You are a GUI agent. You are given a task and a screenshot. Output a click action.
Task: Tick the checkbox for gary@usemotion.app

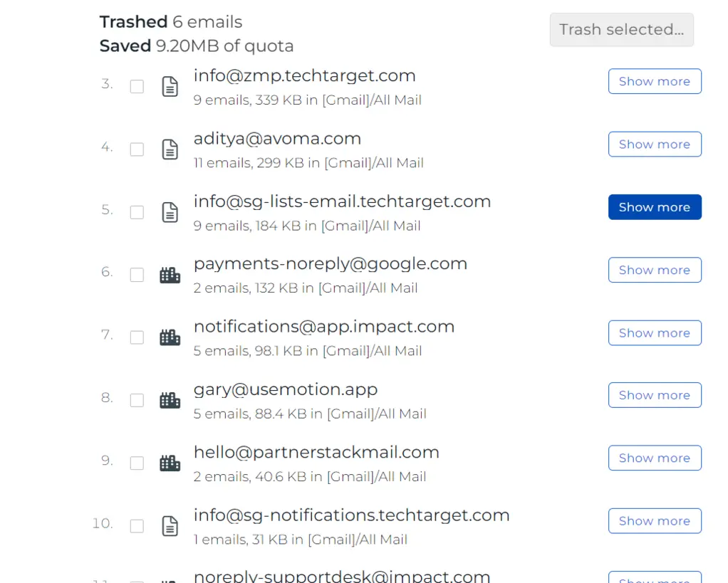point(137,399)
